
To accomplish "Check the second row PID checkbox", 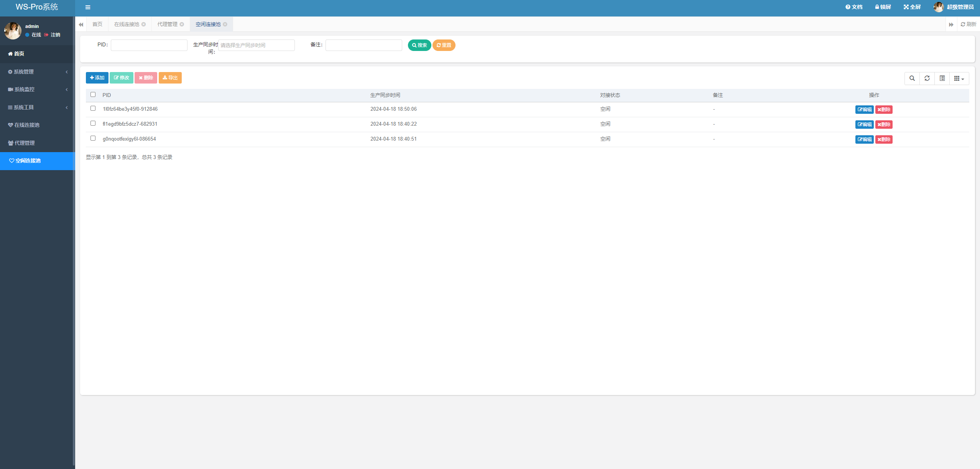I will (x=93, y=123).
